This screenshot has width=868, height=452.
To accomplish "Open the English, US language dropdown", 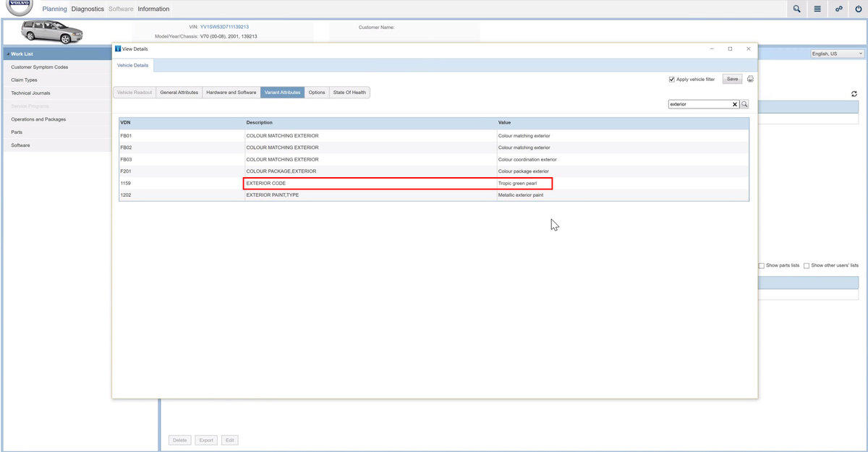I will coord(837,54).
